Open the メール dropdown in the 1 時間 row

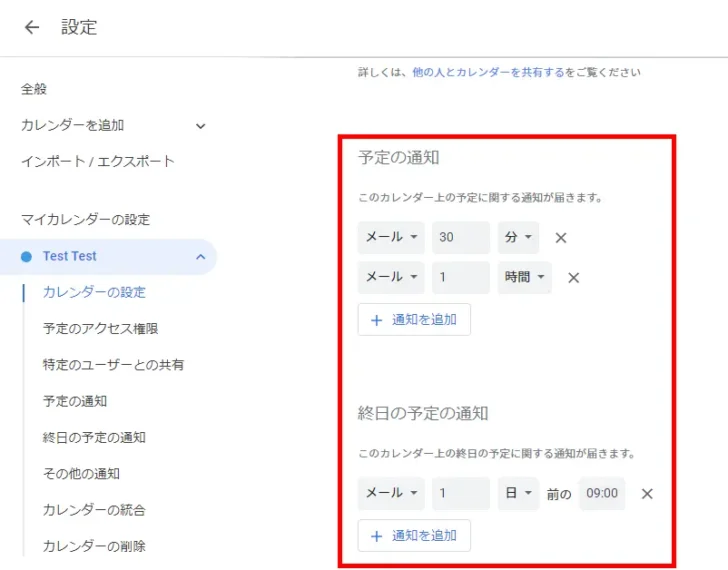pos(391,277)
